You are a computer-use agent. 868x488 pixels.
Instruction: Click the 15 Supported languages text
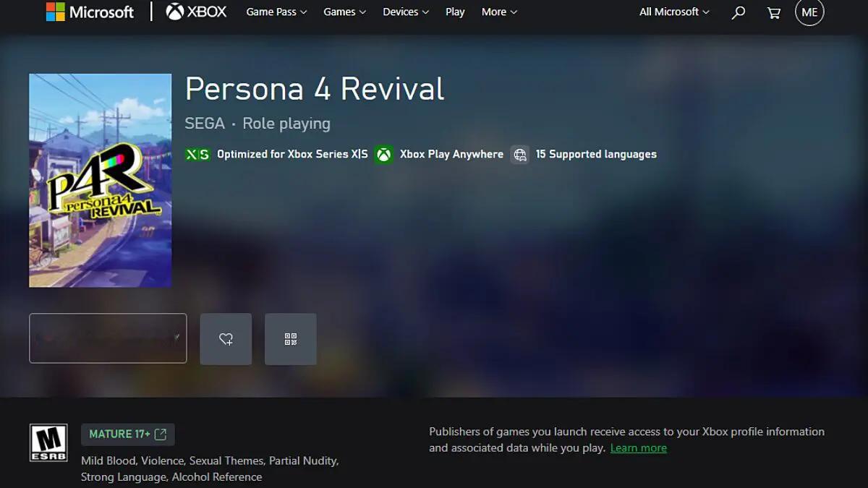tap(596, 154)
